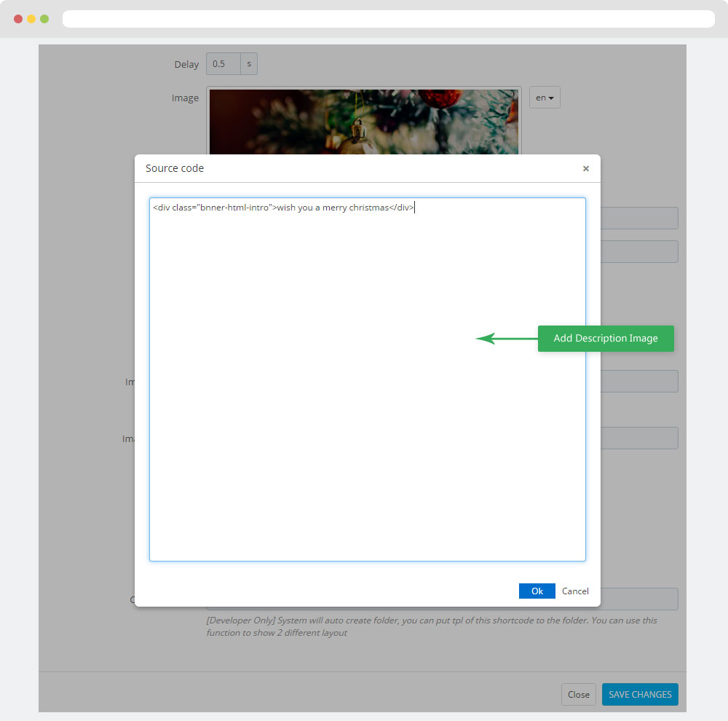The image size is (728, 721).
Task: Click the red window dot in browser
Action: coord(18,19)
